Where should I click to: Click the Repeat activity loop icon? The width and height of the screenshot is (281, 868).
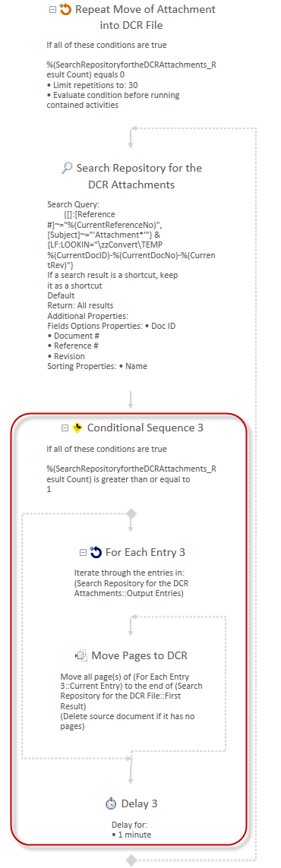pos(65,9)
